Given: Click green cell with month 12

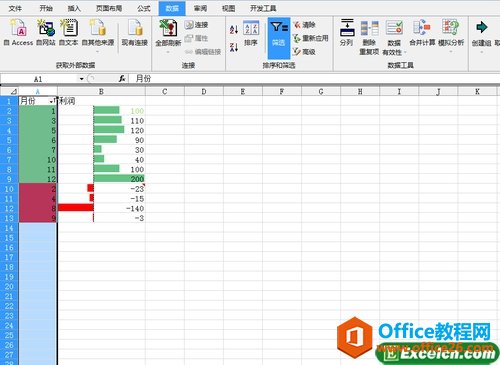Looking at the screenshot, I should tap(38, 179).
